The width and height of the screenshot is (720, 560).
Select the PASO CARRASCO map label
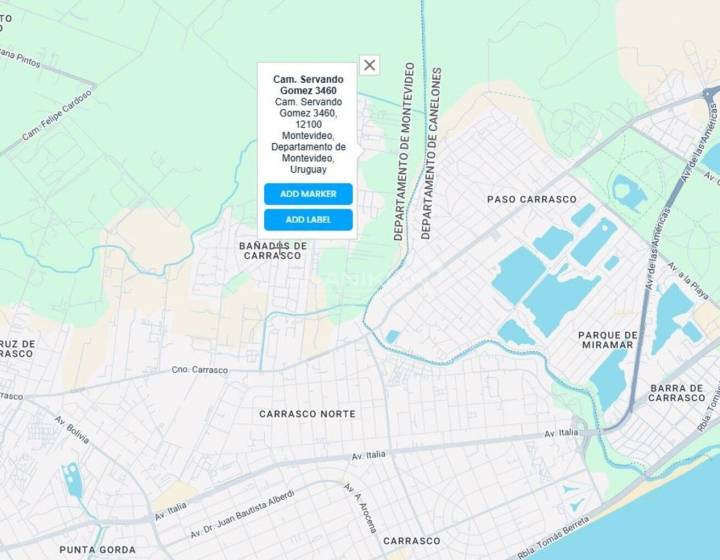click(532, 199)
